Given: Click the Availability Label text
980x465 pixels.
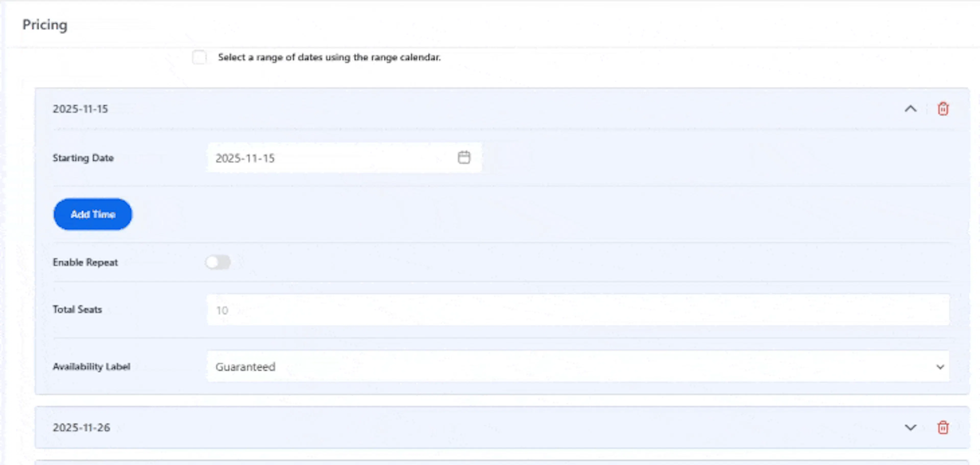Looking at the screenshot, I should [x=91, y=366].
